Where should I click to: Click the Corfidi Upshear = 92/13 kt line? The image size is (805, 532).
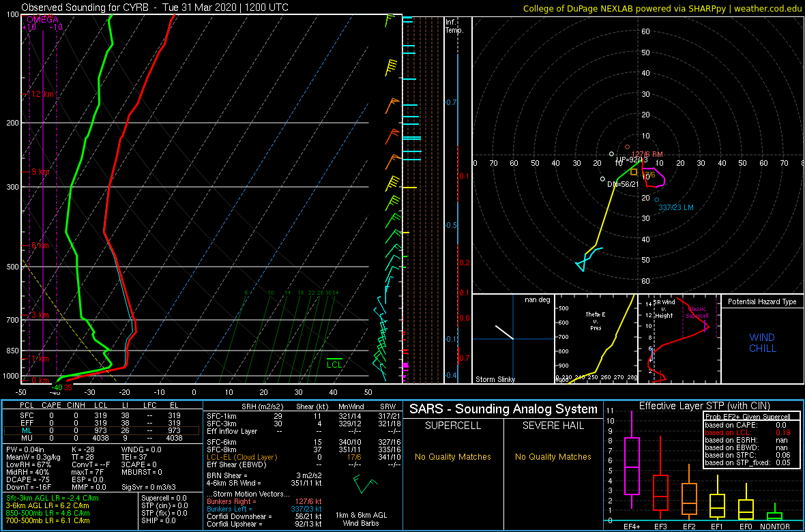tap(265, 524)
